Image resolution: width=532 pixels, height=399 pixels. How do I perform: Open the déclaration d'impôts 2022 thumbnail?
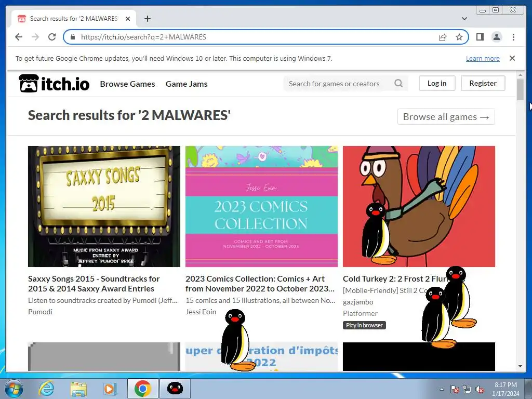tap(262, 356)
